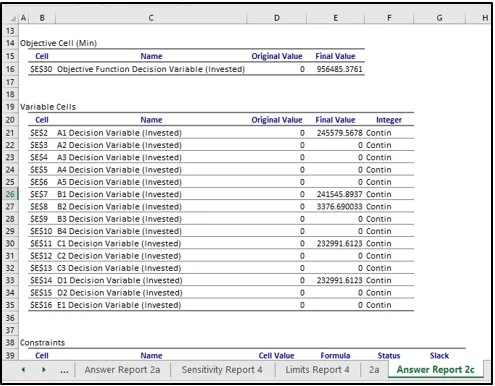
Task: Click the B1 final value 241545.8937
Action: pyautogui.click(x=339, y=194)
